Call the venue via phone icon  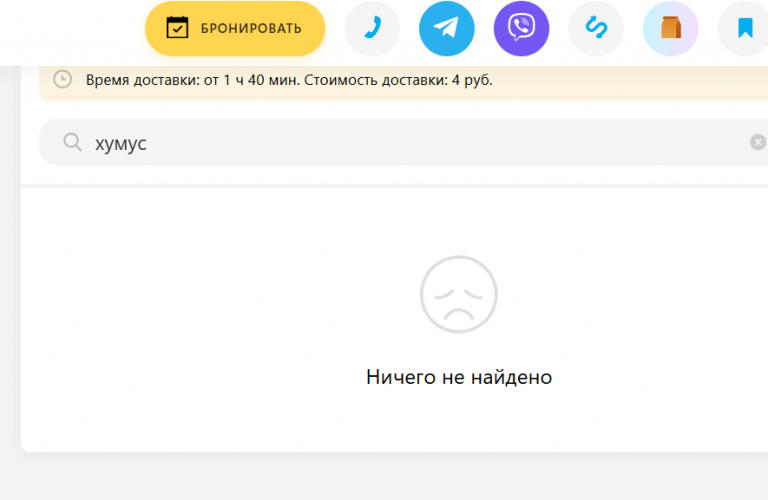click(x=372, y=28)
